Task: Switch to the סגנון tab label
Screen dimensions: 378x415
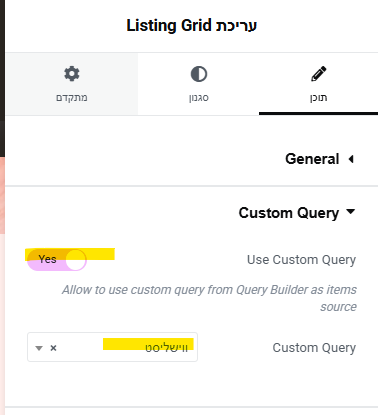Action: coord(199,98)
